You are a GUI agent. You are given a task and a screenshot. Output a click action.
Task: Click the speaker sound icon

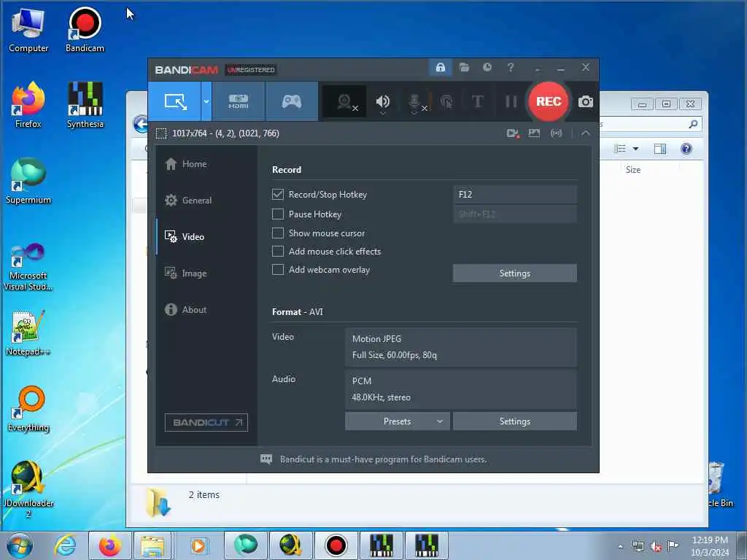pos(382,101)
